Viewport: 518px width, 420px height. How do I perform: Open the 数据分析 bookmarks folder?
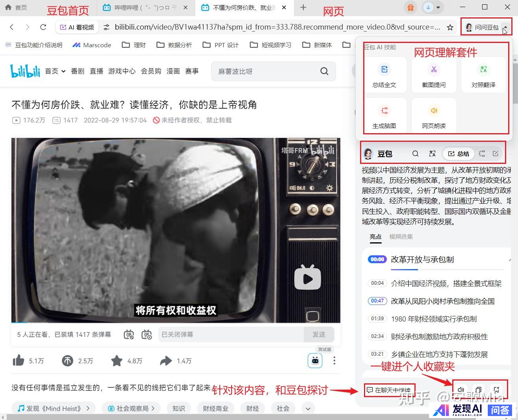pyautogui.click(x=174, y=45)
